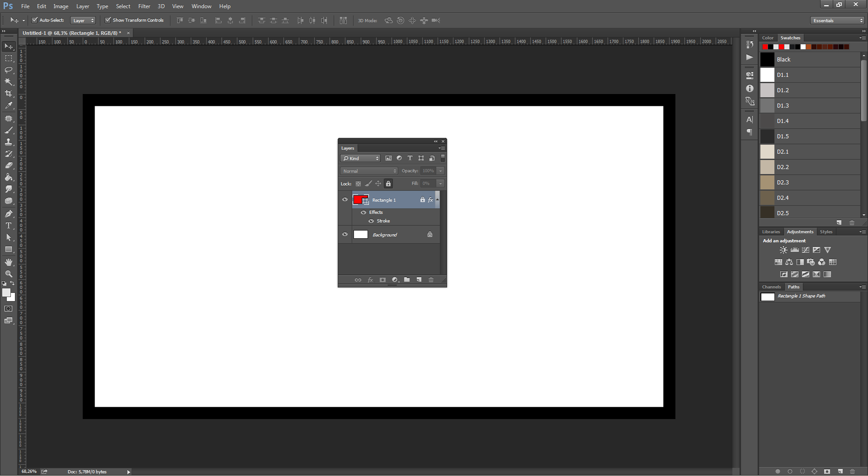Collapse Rectangle 1 layer effects arrow

click(437, 200)
